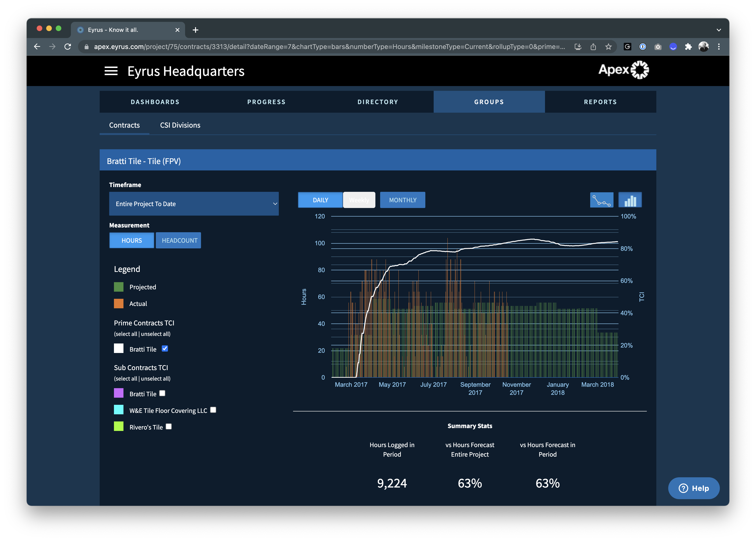756x541 pixels.
Task: Click the Help question mark button
Action: pos(694,488)
